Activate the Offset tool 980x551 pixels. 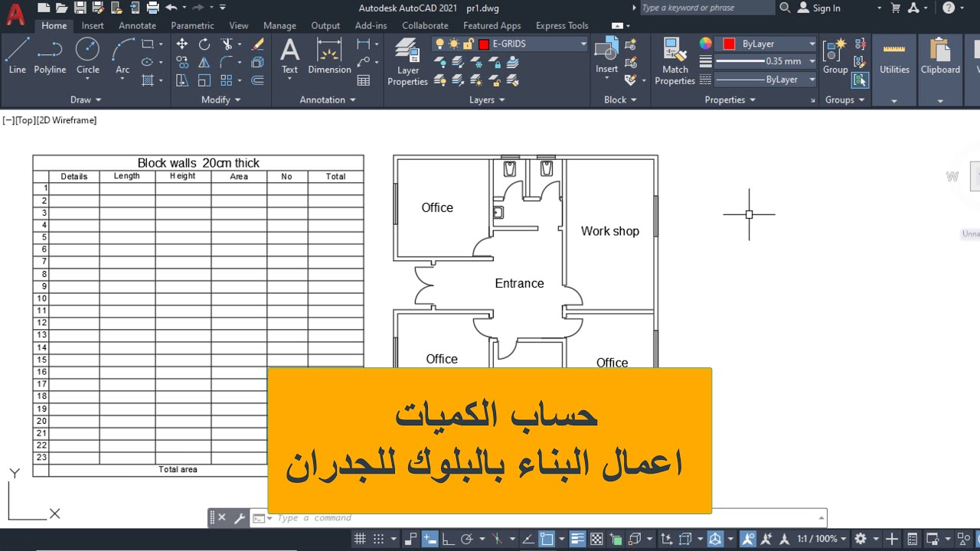[x=258, y=80]
